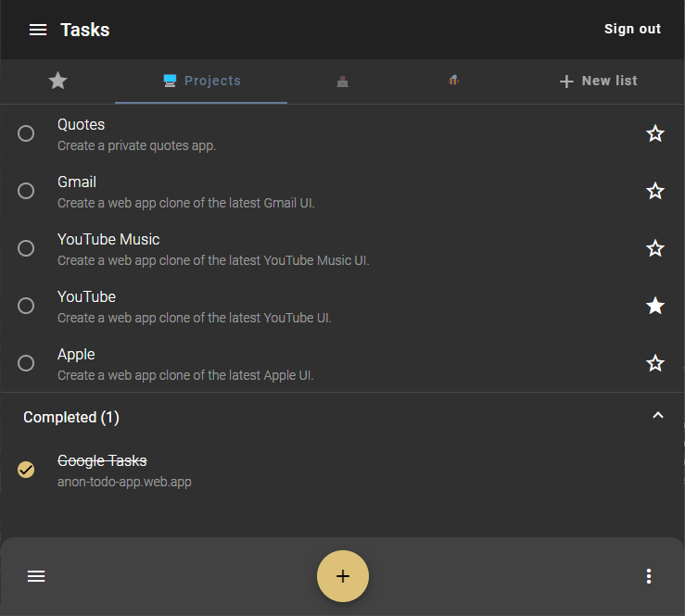The height and width of the screenshot is (616, 685).
Task: Open the bottom bar list menu icon
Action: 36,576
